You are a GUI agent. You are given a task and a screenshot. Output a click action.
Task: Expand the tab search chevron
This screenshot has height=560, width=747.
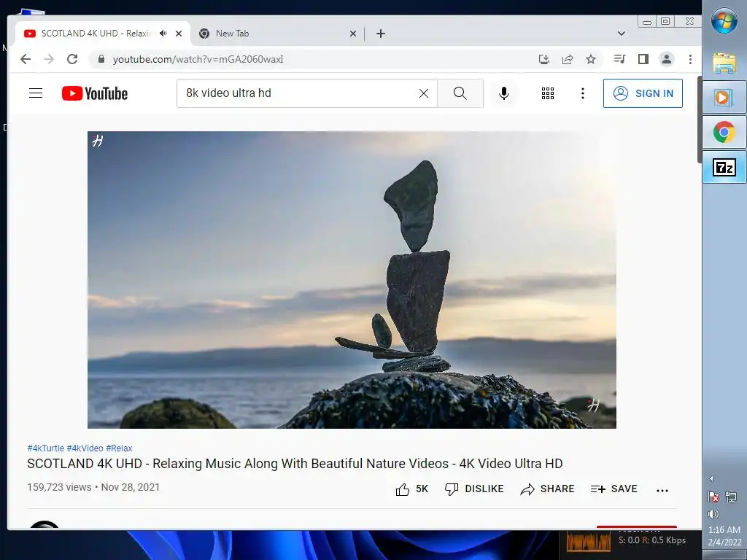pyautogui.click(x=622, y=34)
